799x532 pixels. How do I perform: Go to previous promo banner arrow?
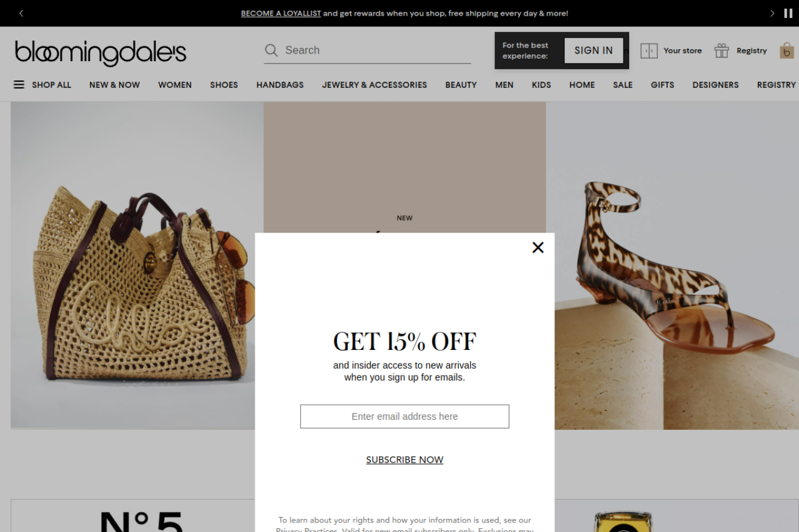pos(21,13)
